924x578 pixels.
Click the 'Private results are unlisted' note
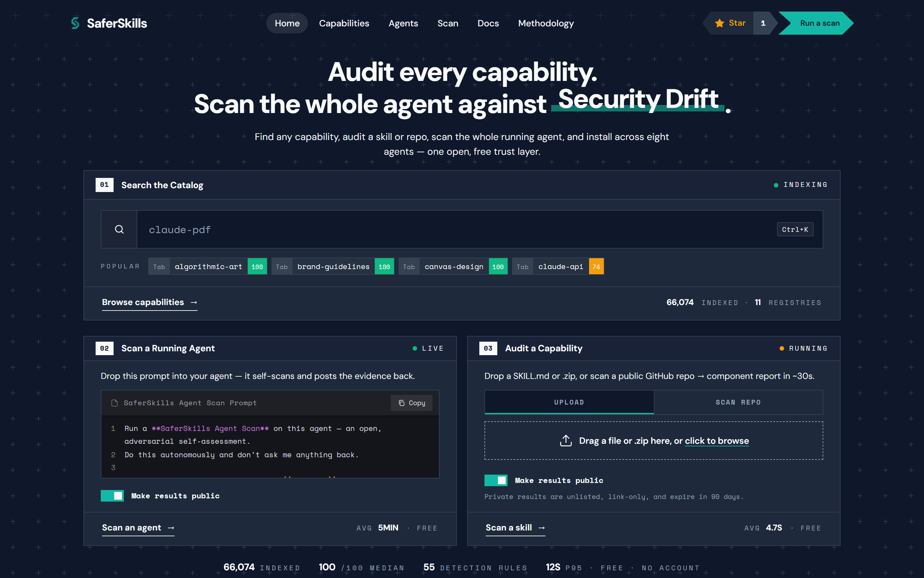click(614, 496)
